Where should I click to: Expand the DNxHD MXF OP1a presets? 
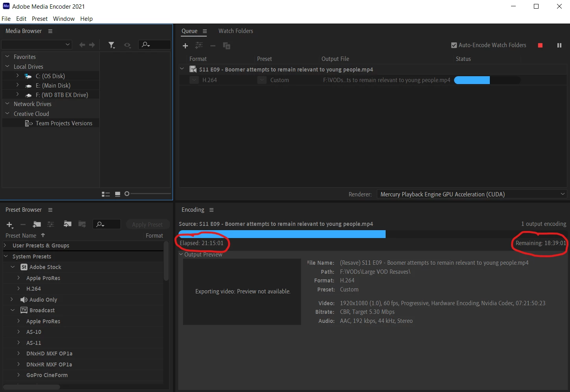coord(18,353)
